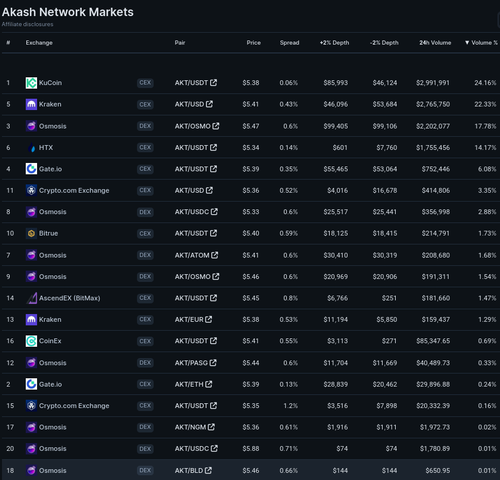Select the 22.33% volume percent cell

tap(485, 104)
